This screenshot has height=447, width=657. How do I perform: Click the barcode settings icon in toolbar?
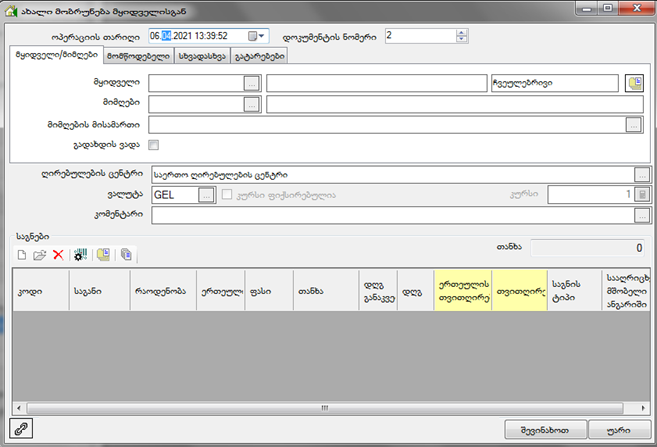point(80,255)
